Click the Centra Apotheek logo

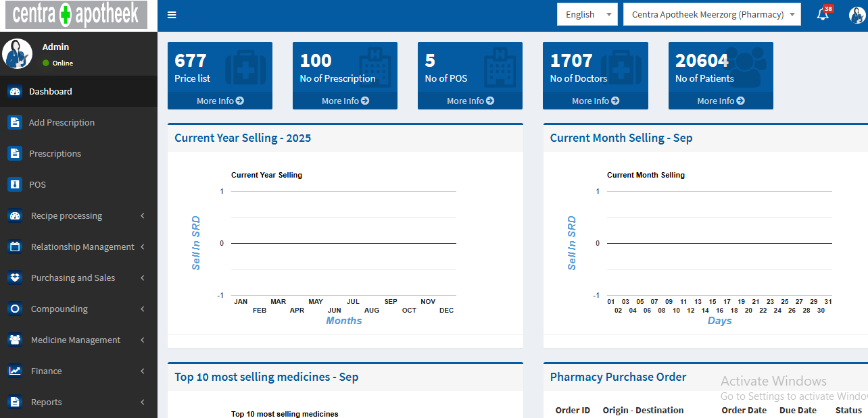(x=76, y=15)
